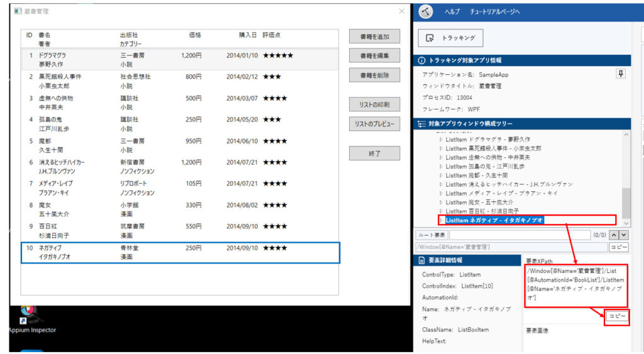Open the ヘルプ menu

coord(452,12)
